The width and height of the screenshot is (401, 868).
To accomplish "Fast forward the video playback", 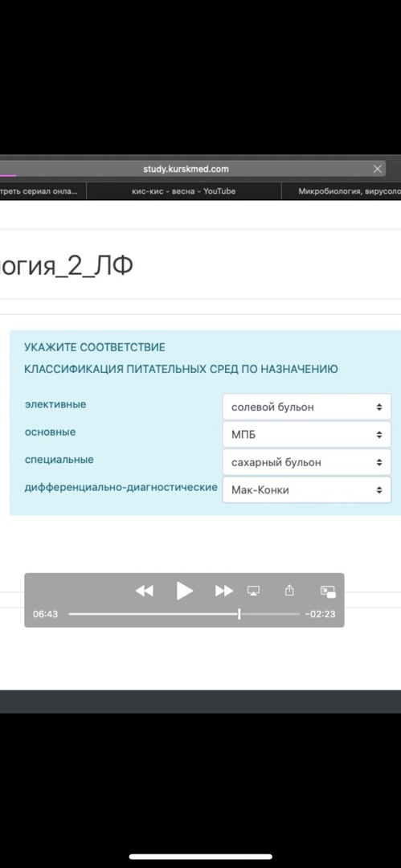I will click(223, 591).
